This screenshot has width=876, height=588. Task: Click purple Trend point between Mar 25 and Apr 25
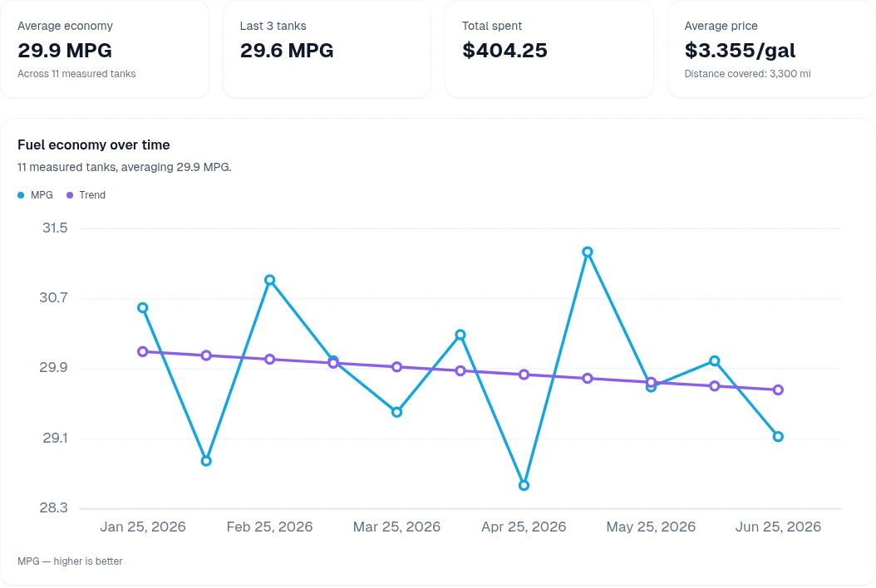click(460, 370)
